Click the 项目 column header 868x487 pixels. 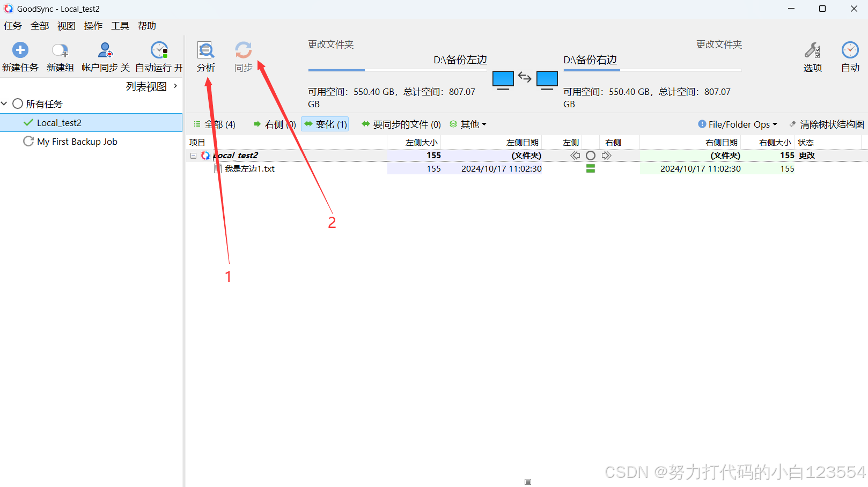[197, 142]
